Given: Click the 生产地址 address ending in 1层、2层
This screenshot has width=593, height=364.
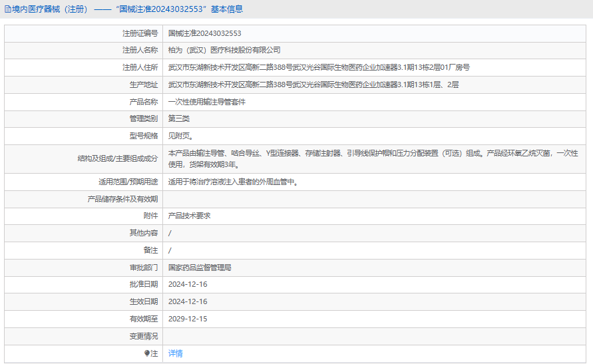Looking at the screenshot, I should pyautogui.click(x=313, y=85).
